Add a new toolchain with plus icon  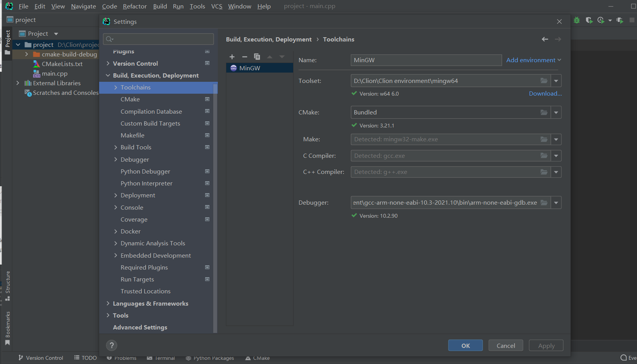232,57
